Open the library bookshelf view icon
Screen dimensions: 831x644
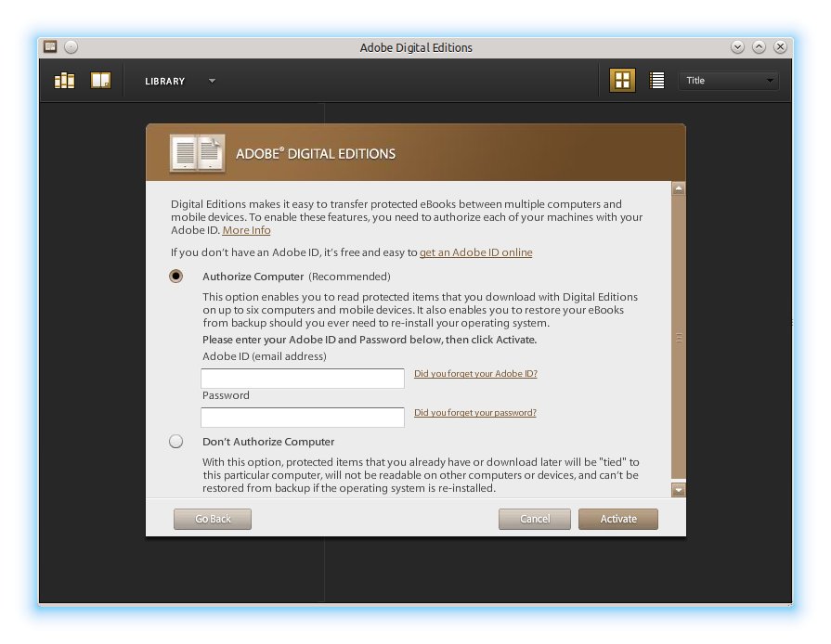[x=64, y=81]
